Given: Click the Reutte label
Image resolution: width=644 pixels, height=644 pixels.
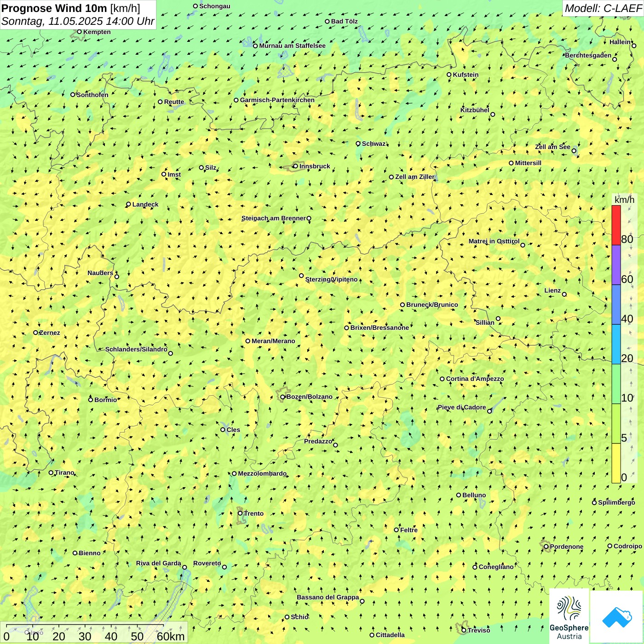Looking at the screenshot, I should pyautogui.click(x=174, y=102).
